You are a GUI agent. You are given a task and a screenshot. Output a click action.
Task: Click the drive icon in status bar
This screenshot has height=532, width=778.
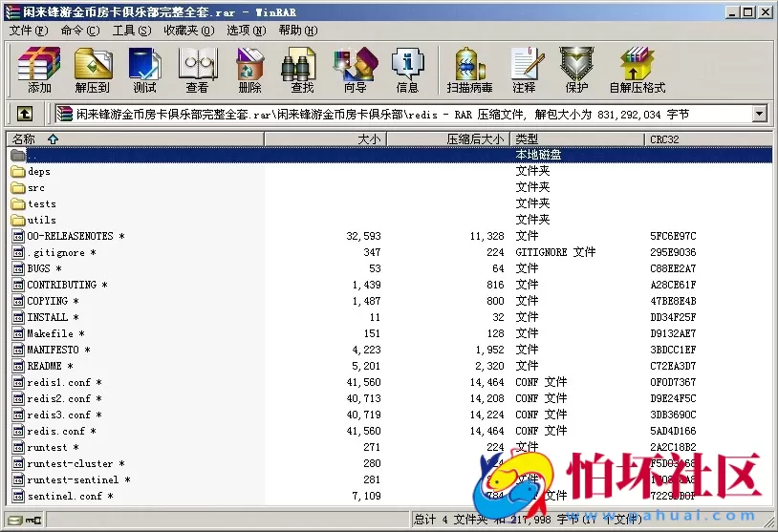click(x=15, y=521)
